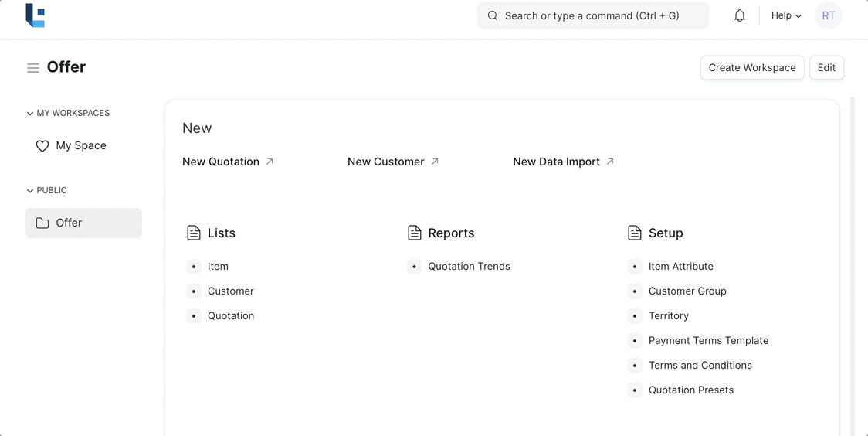
Task: Open the Quotation Trends report
Action: click(x=469, y=267)
